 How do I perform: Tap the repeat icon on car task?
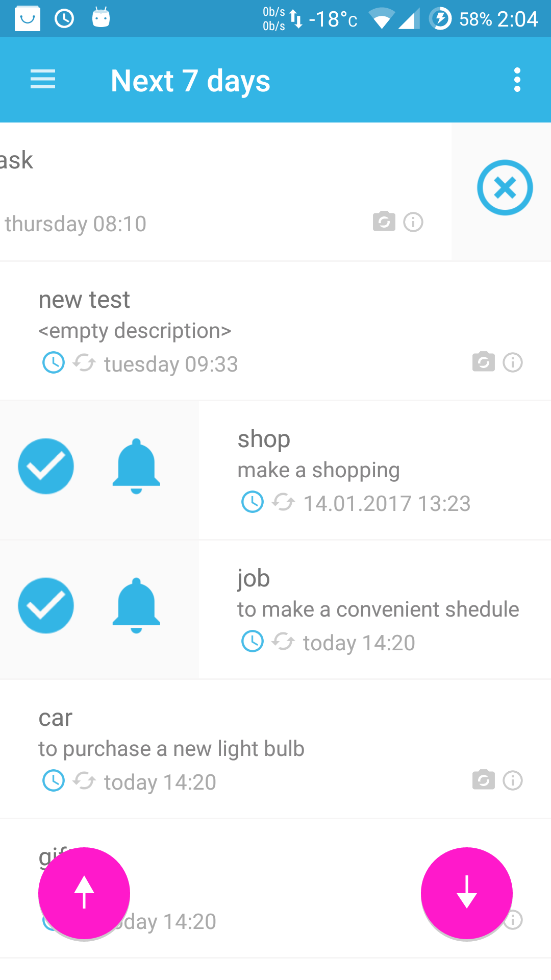[x=84, y=781]
